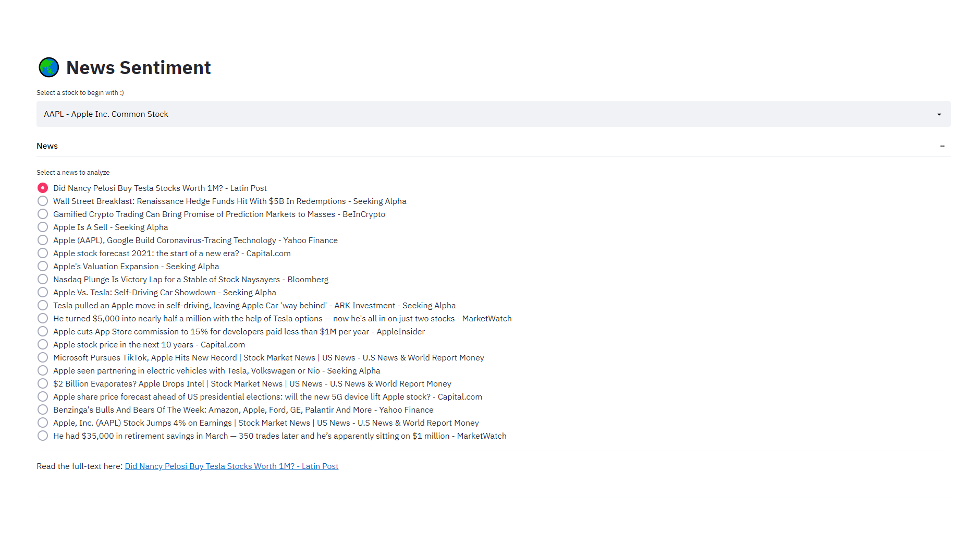Click the 'News Sentiment' page heading
This screenshot has height=554, width=980.
coord(139,68)
